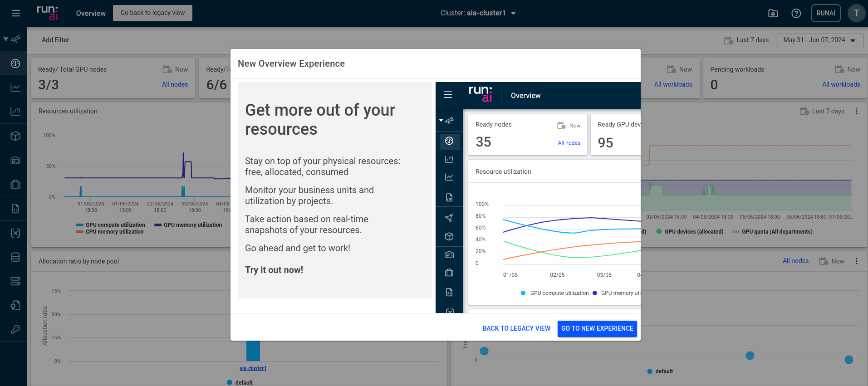The image size is (868, 386).
Task: Open the copy templates icon in sidebar
Action: click(15, 305)
